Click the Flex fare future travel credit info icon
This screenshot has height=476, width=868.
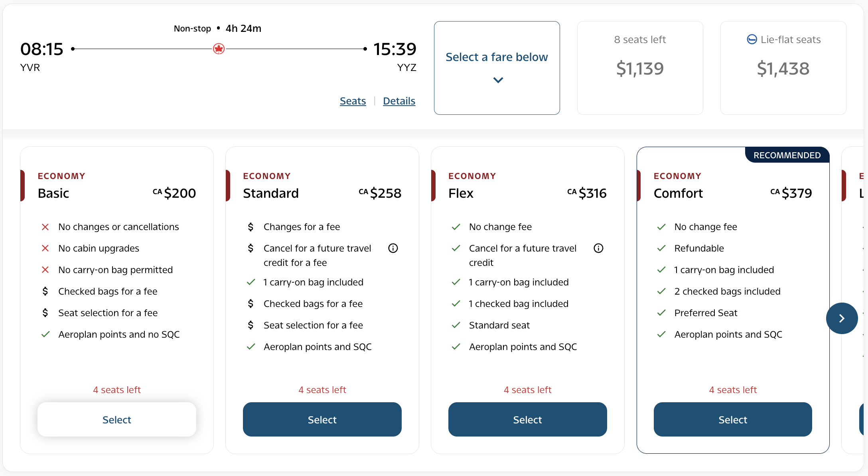point(598,248)
